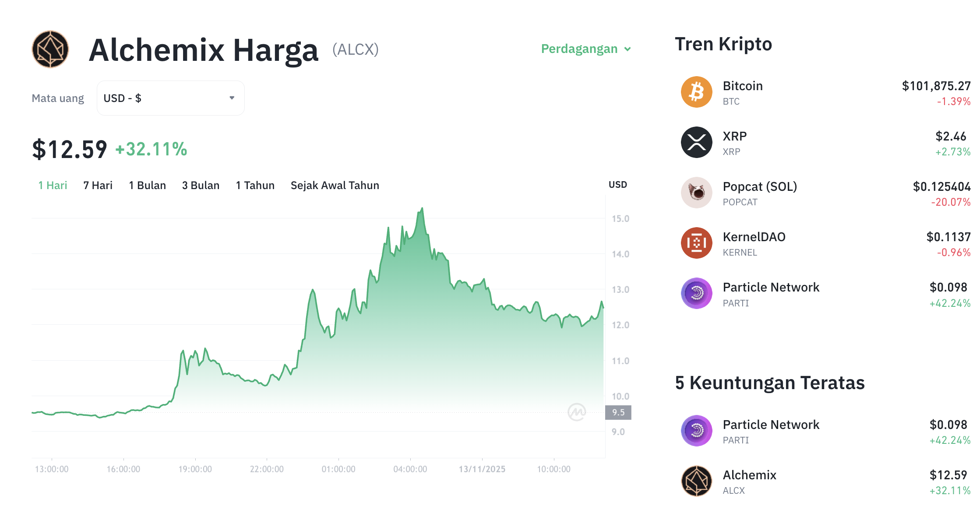Open the USD currency dropdown
Screen dimensions: 980x506
tap(170, 98)
